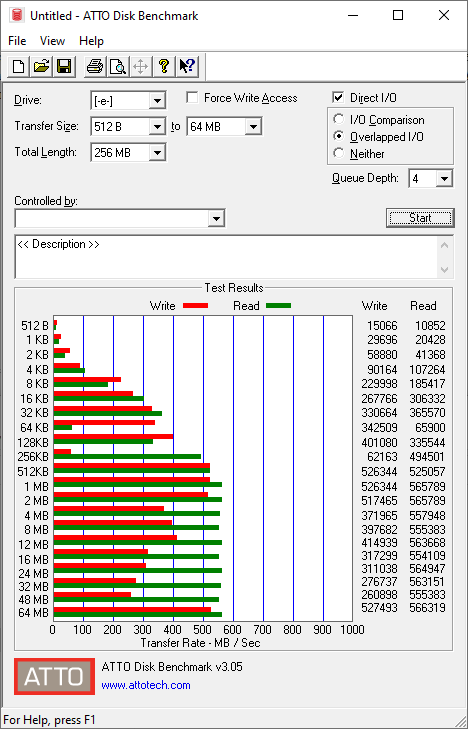Open the Total Length 256 MB dropdown
Image resolution: width=468 pixels, height=729 pixels.
pos(128,152)
